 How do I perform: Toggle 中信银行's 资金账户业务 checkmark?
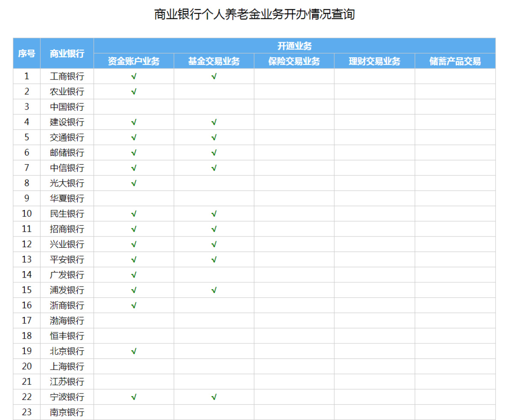pos(134,168)
